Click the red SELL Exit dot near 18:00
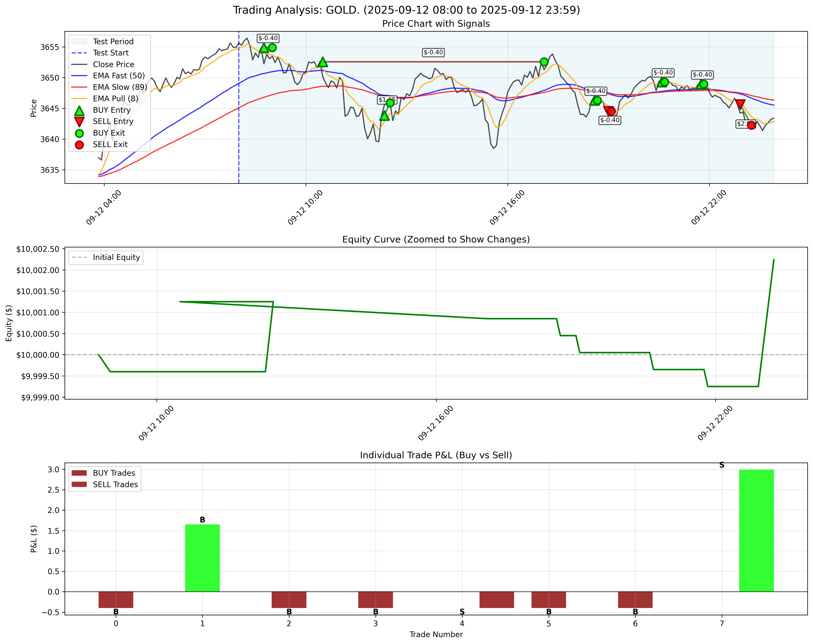Viewport: 813px width, 644px height. (612, 112)
